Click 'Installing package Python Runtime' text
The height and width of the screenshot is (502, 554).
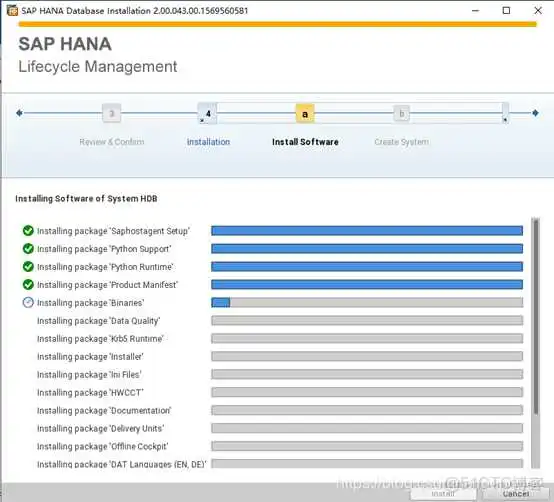coord(105,267)
